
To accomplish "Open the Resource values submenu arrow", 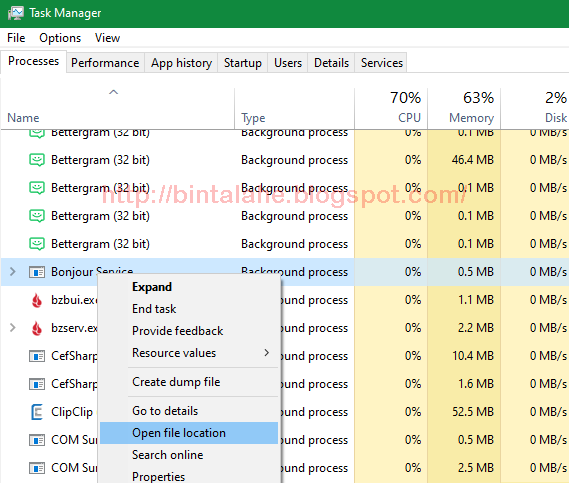I will tap(267, 353).
